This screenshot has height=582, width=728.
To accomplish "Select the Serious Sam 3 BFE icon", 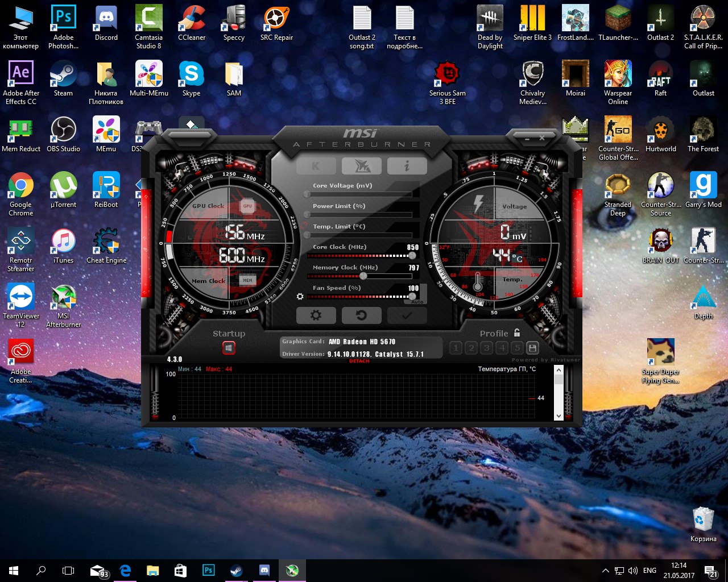I will [448, 83].
